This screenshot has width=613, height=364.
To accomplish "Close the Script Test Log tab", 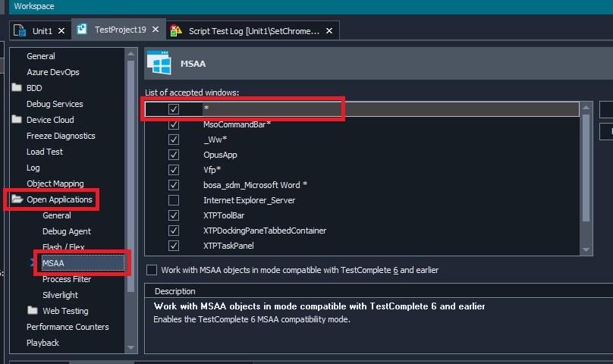I will pyautogui.click(x=329, y=31).
